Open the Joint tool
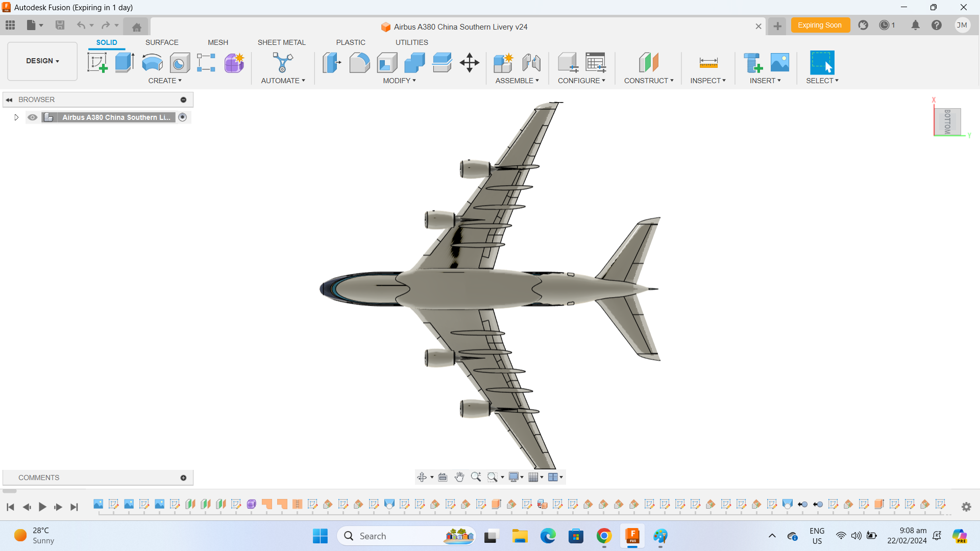980x551 pixels. point(531,62)
